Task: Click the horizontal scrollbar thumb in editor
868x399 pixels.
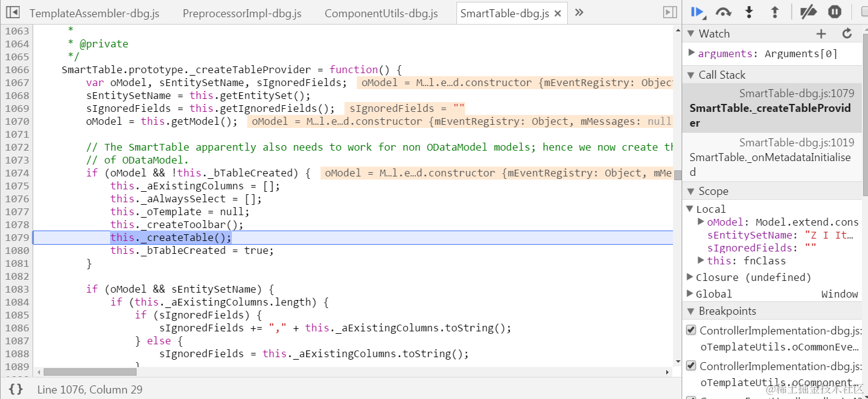Action: (x=90, y=372)
